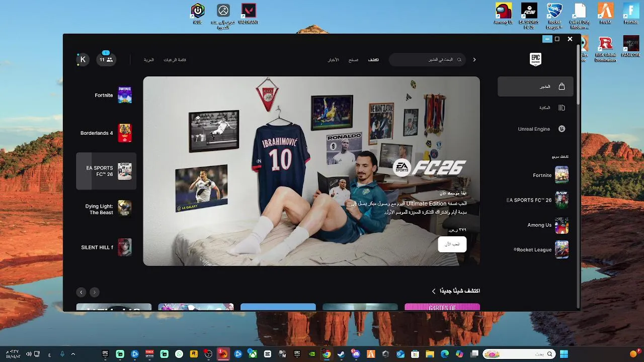Launch Fortnite from the quick launch list
The height and width of the screenshot is (362, 644).
click(550, 175)
